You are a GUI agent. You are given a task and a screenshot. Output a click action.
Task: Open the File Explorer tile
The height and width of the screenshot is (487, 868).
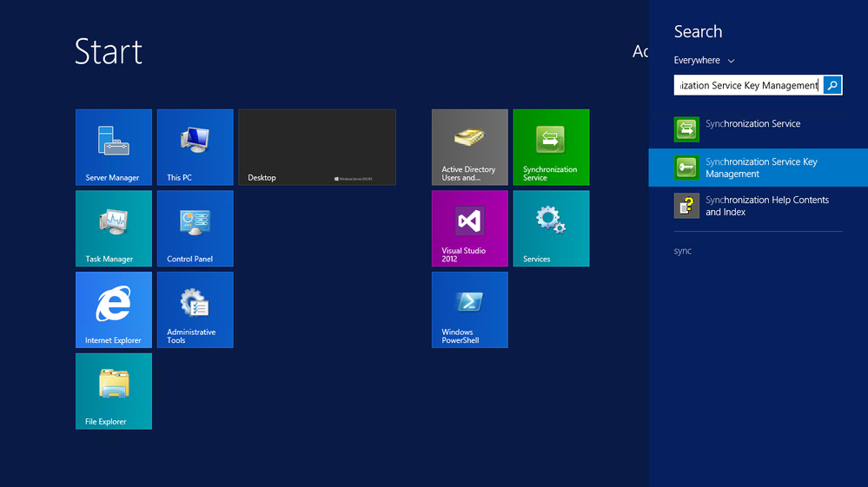tap(114, 391)
